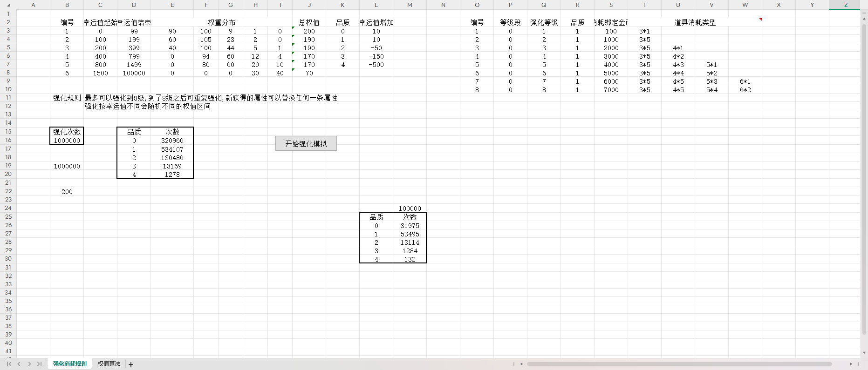
Task: Select cell with value 132
Action: tap(410, 259)
